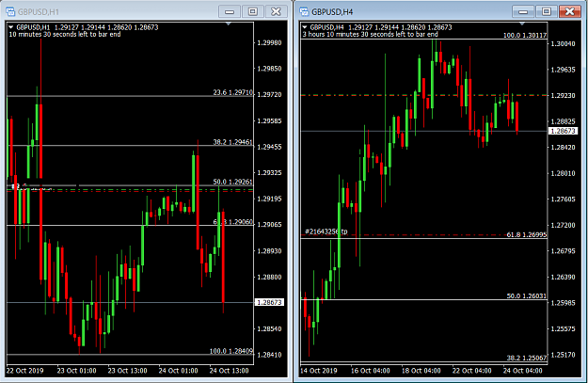The height and width of the screenshot is (383, 588).
Task: Expand the GBPUSD,H1 symbol dropdown arrow
Action: click(11, 27)
